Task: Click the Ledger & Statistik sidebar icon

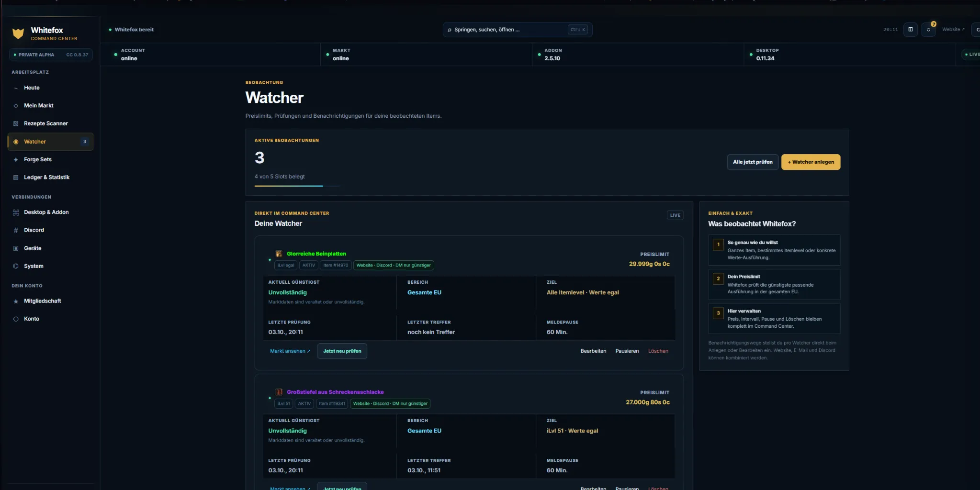Action: coord(16,178)
